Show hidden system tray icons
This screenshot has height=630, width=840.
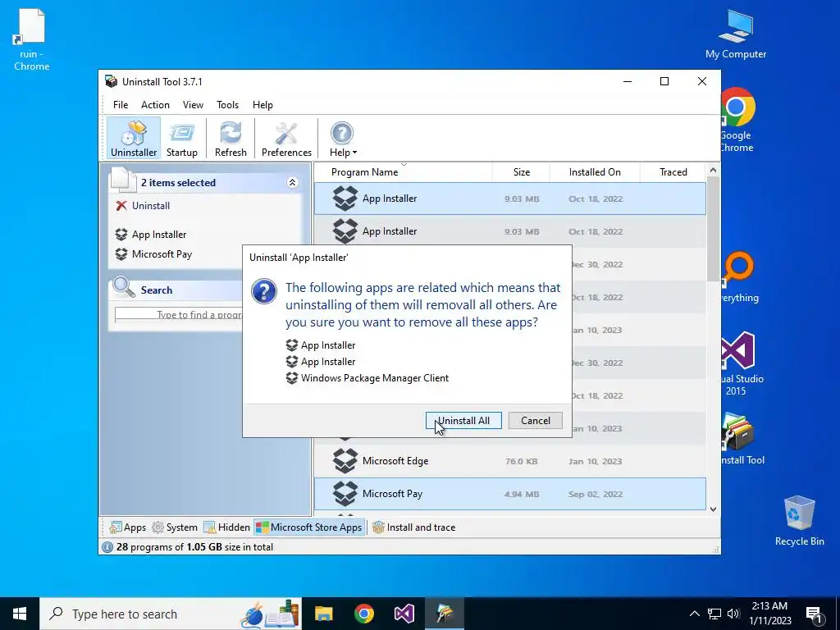coord(694,614)
